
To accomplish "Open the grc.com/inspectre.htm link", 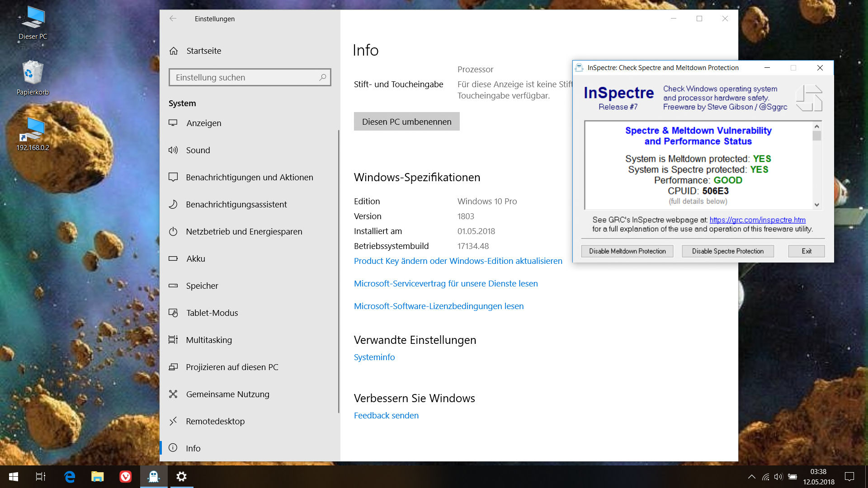I will 757,220.
